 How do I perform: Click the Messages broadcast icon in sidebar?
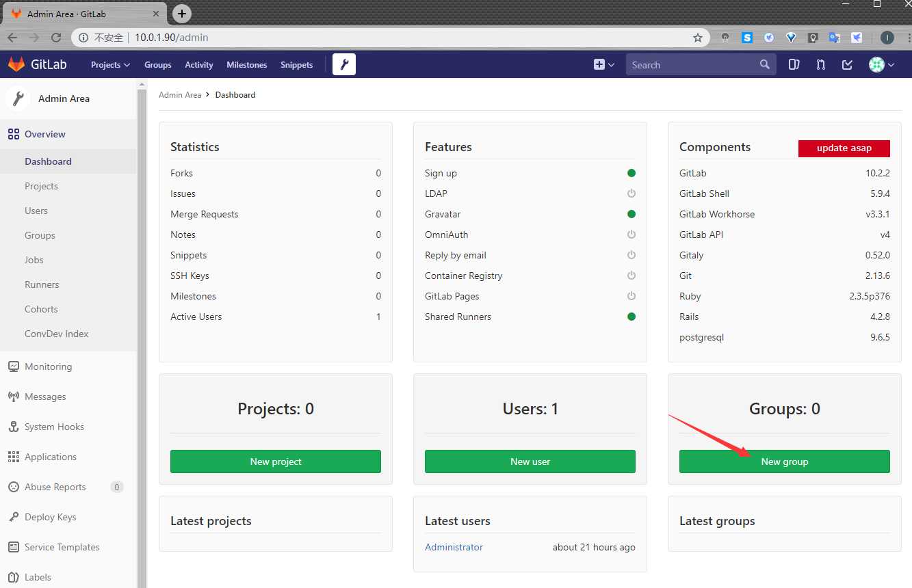coord(14,397)
